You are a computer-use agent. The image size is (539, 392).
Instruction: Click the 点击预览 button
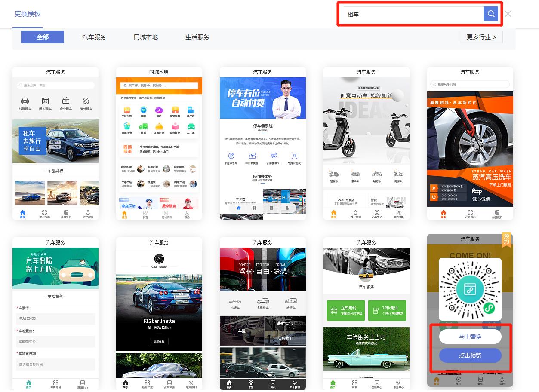tap(470, 355)
